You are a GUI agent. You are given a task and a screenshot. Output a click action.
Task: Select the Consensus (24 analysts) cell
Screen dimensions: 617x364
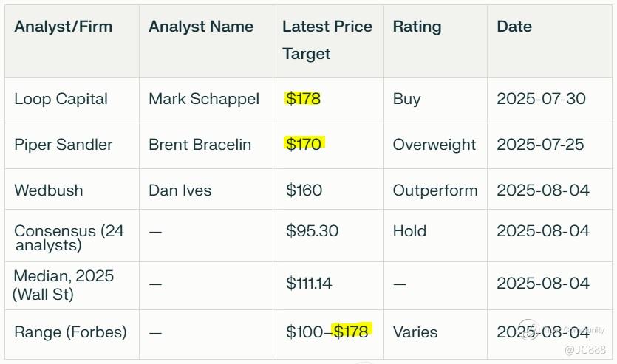[68, 238]
